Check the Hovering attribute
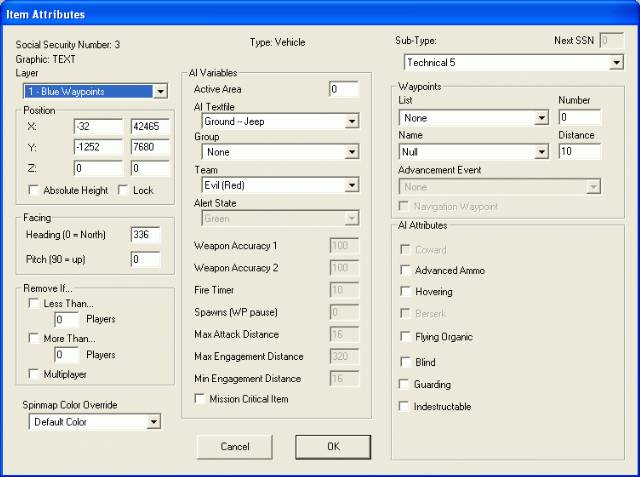 [x=405, y=291]
